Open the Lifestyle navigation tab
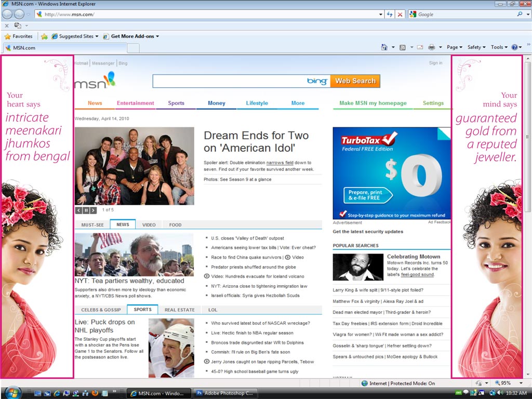This screenshot has height=399, width=532. coord(257,103)
